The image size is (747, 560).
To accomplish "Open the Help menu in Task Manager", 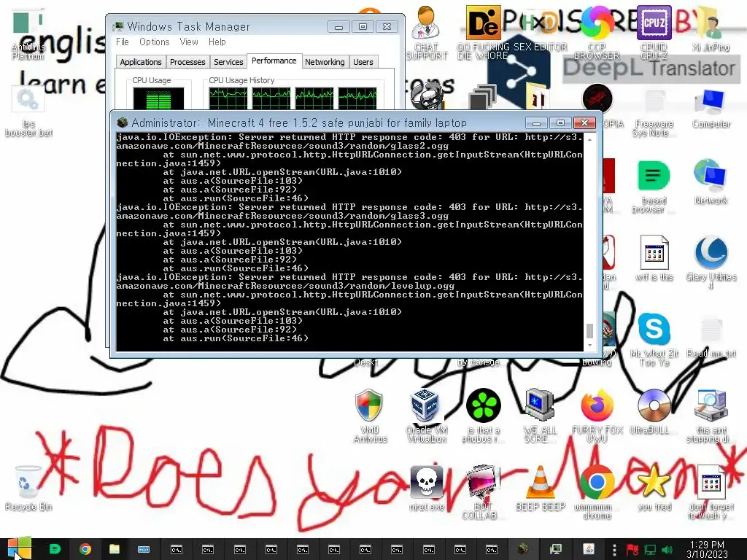I will tap(217, 42).
